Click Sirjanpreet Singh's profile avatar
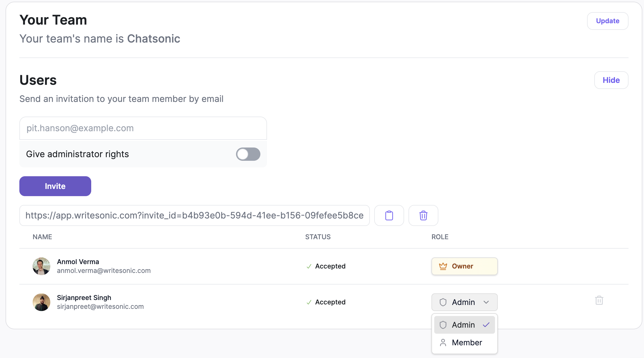 (x=41, y=302)
